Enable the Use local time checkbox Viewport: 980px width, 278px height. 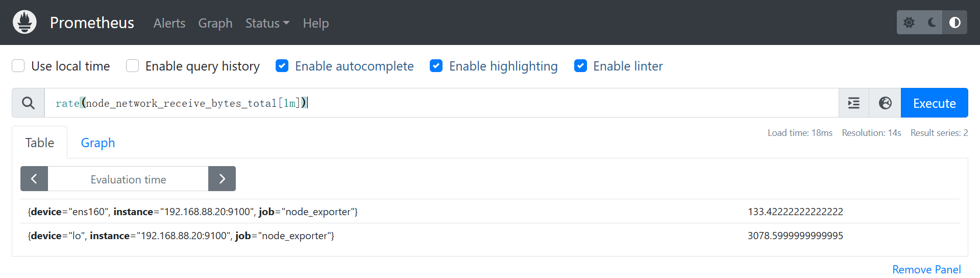click(18, 66)
